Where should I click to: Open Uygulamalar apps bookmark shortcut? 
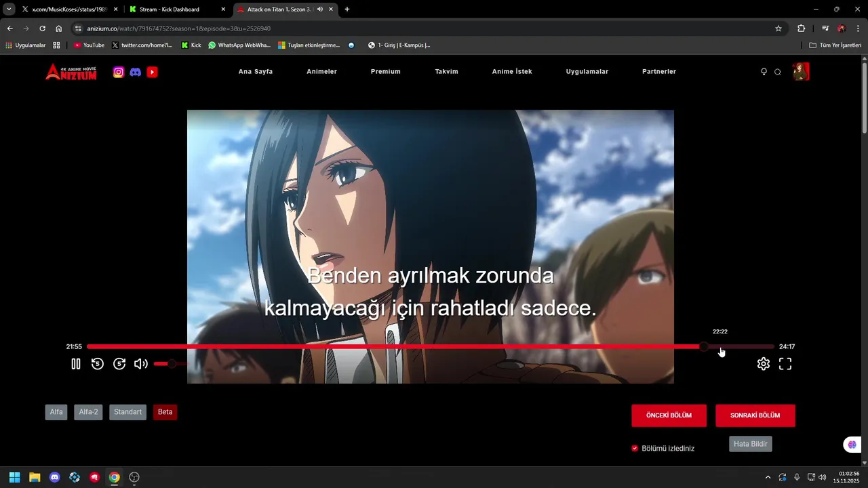pyautogui.click(x=25, y=45)
